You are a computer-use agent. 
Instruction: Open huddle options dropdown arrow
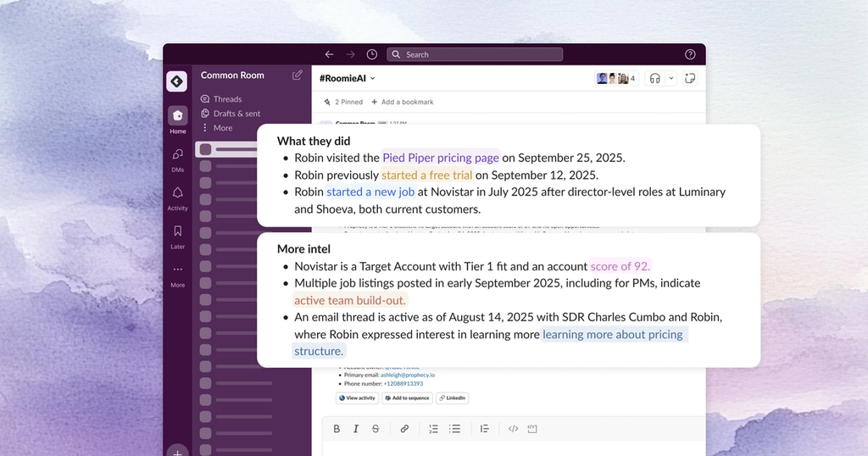(x=671, y=79)
